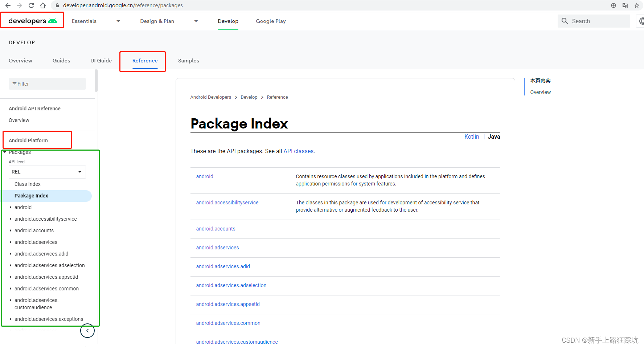Expand android.adservices.exceptions in the sidebar

[x=11, y=319]
